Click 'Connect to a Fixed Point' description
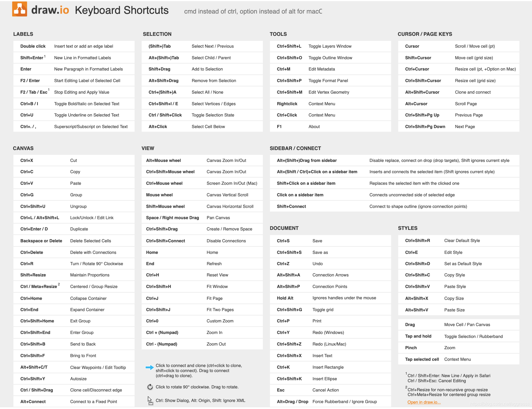The height and width of the screenshot is (409, 532). click(94, 402)
